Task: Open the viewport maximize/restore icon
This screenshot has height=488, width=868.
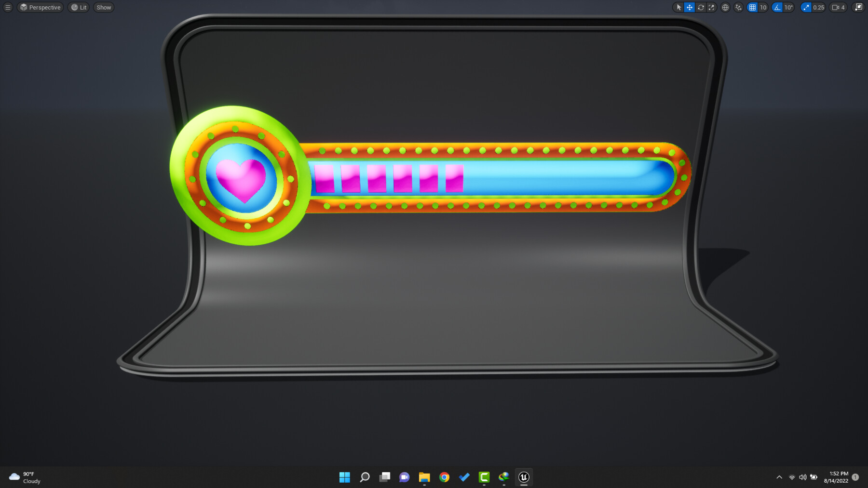Action: (859, 7)
